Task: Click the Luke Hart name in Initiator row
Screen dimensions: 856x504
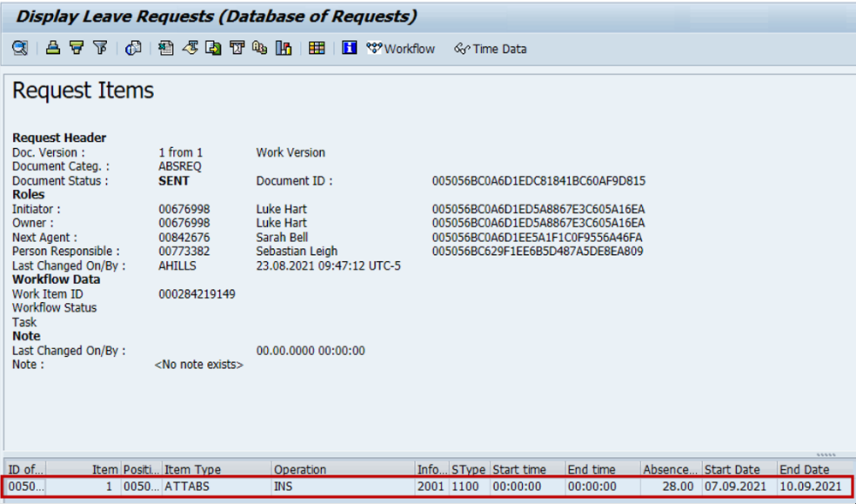Action: pyautogui.click(x=282, y=210)
